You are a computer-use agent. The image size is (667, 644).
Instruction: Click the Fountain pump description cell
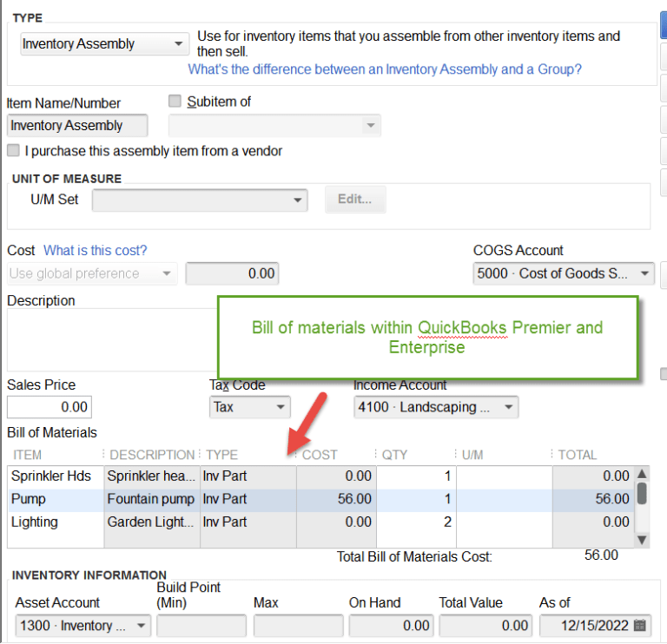pyautogui.click(x=151, y=498)
